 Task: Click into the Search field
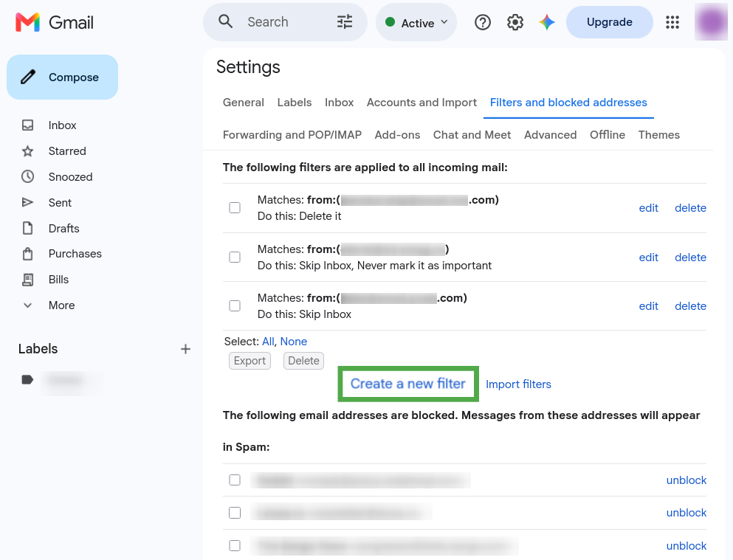pos(285,22)
